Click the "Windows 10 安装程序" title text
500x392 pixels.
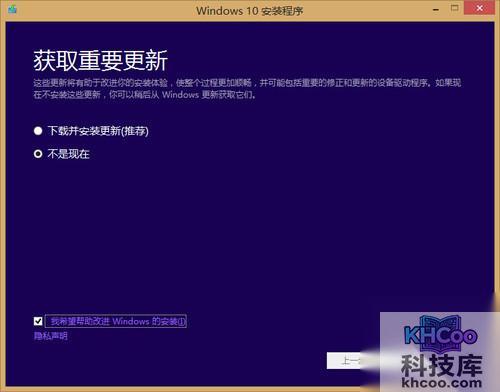(250, 11)
